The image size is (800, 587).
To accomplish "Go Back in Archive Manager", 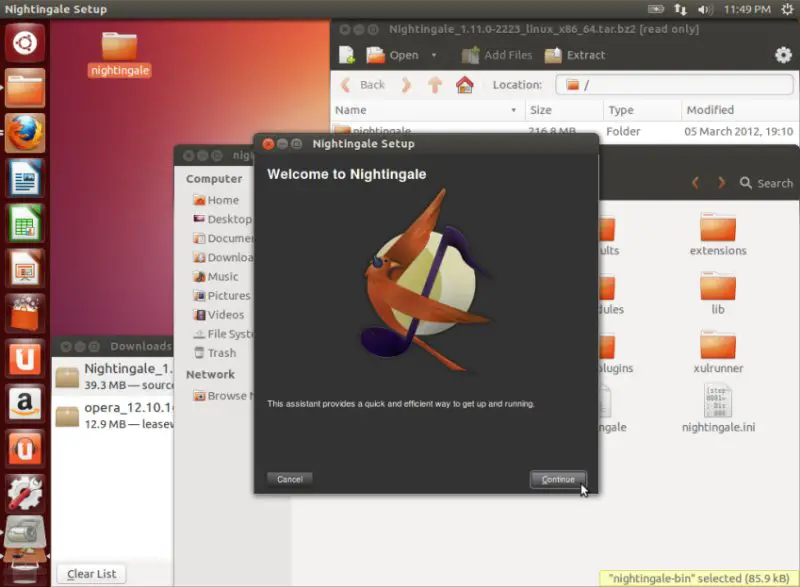I will (x=363, y=85).
